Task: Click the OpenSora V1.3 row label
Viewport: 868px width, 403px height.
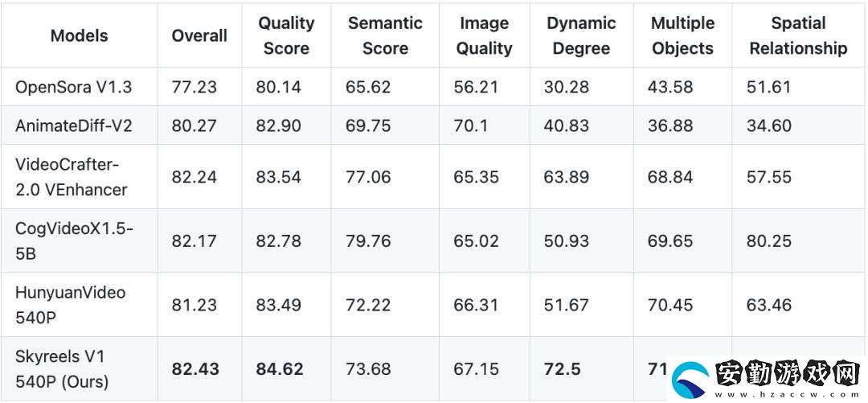Action: click(74, 87)
